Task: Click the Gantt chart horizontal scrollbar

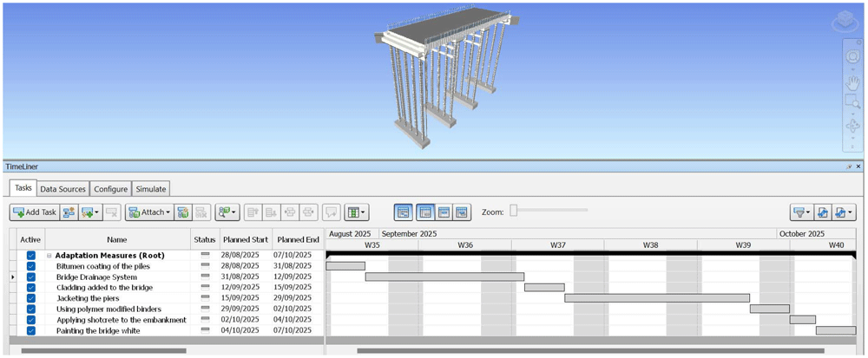Action: 590,350
